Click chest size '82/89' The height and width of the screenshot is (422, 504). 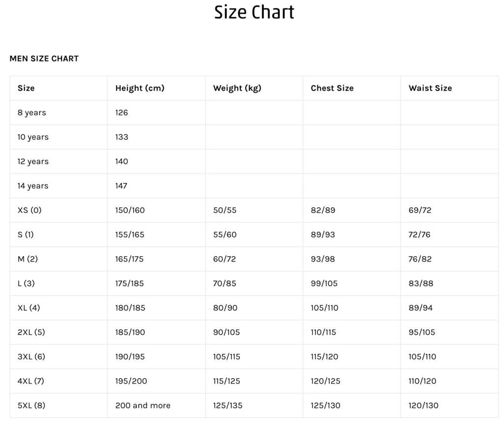(x=323, y=210)
